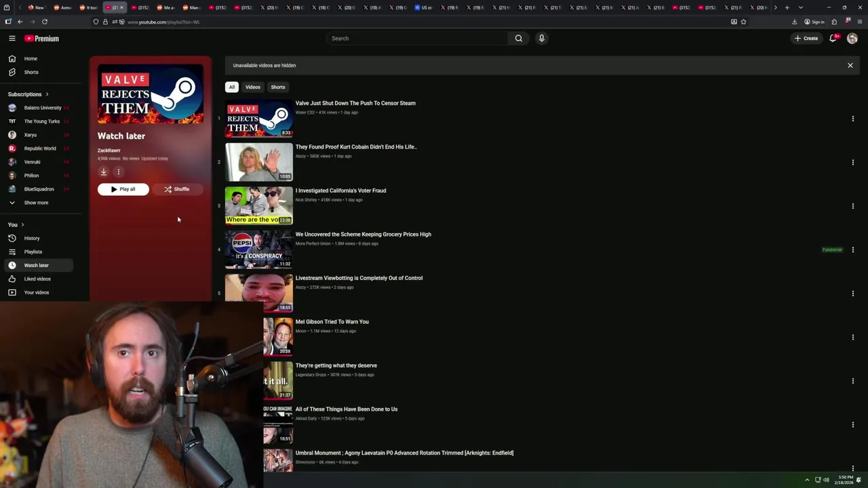Open browser extensions puzzle icon

coord(834,22)
